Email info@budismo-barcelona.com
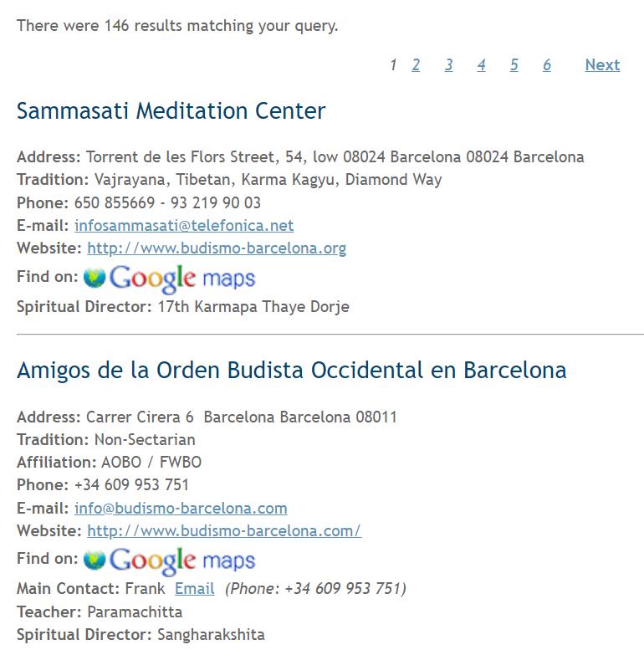Screen dimensions: 644x655 pyautogui.click(x=181, y=509)
